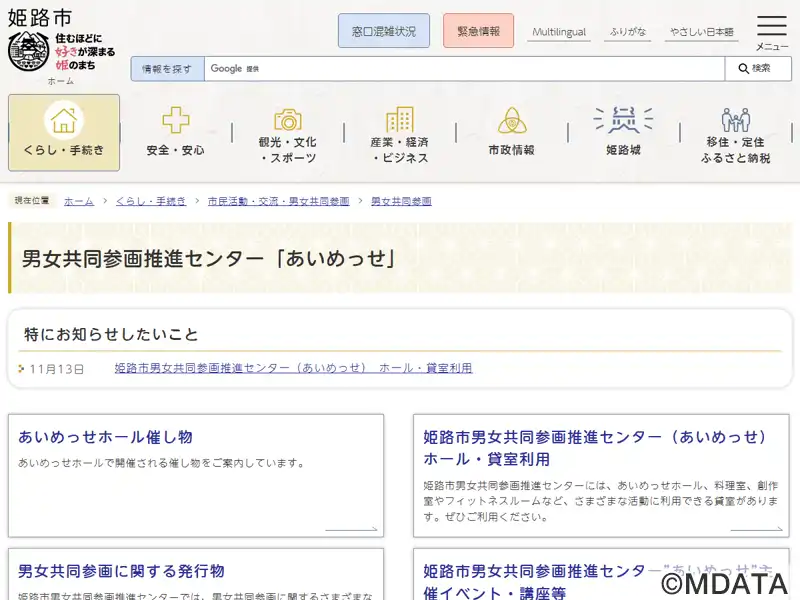Switch to やさしい日本語 mode
This screenshot has height=600, width=800.
(x=702, y=32)
